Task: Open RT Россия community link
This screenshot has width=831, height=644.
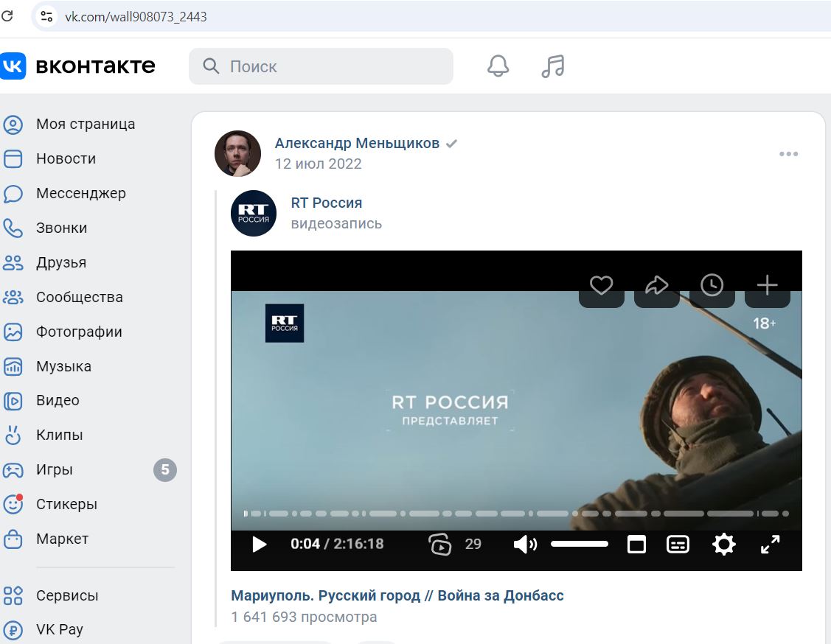Action: [327, 203]
